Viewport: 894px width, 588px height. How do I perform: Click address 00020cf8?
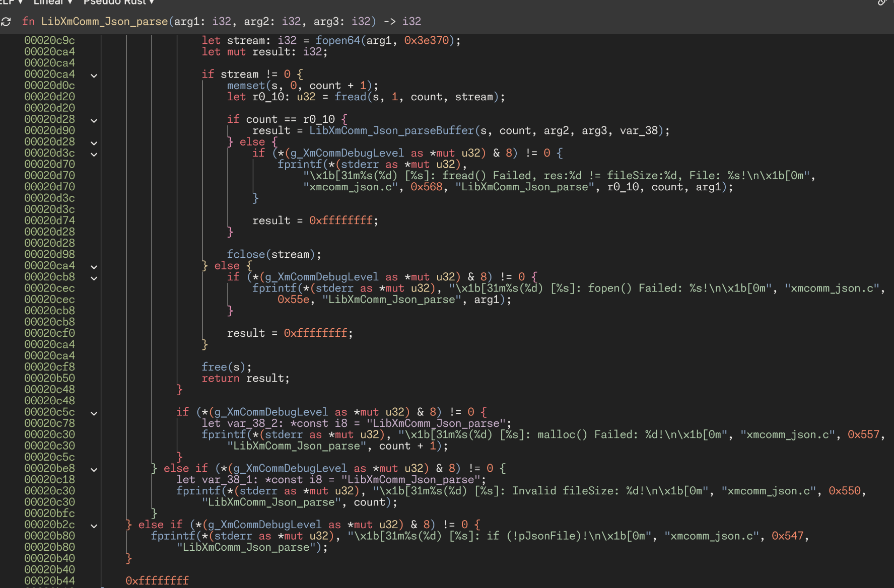pos(49,367)
